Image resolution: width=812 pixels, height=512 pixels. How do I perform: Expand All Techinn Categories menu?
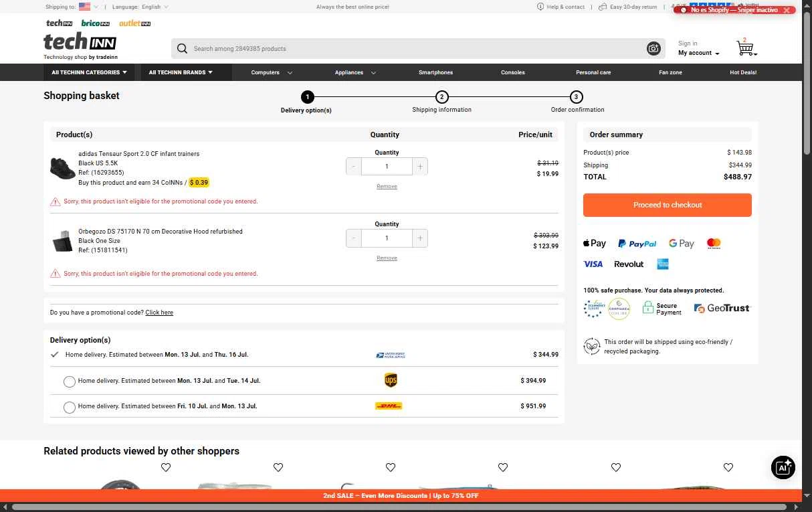coord(89,72)
